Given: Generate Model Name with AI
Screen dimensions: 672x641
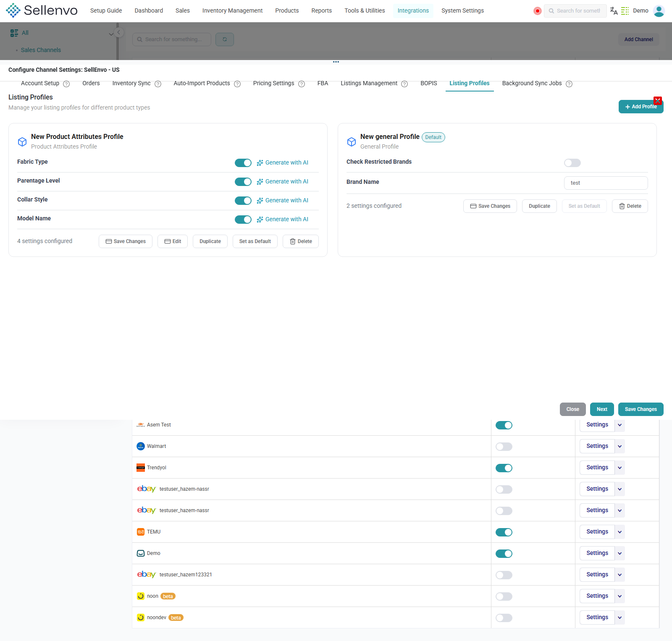Looking at the screenshot, I should click(282, 219).
